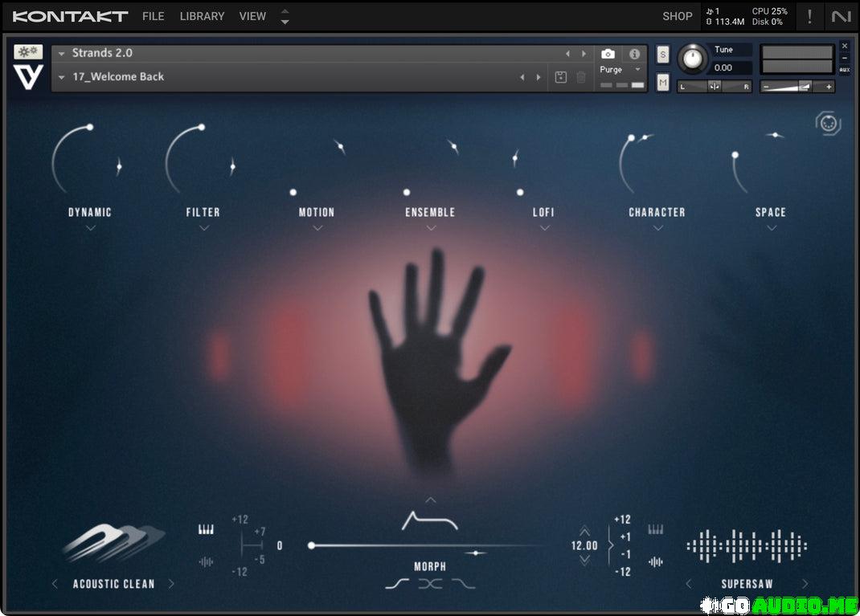Expand the DYNAMIC section chevron
Viewport: 860px width, 616px height.
90,228
